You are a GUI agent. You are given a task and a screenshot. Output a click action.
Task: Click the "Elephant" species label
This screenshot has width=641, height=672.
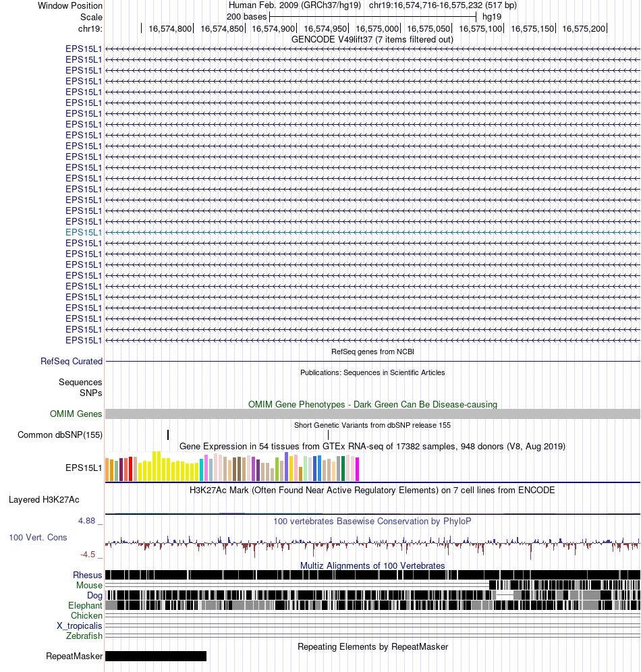[85, 606]
